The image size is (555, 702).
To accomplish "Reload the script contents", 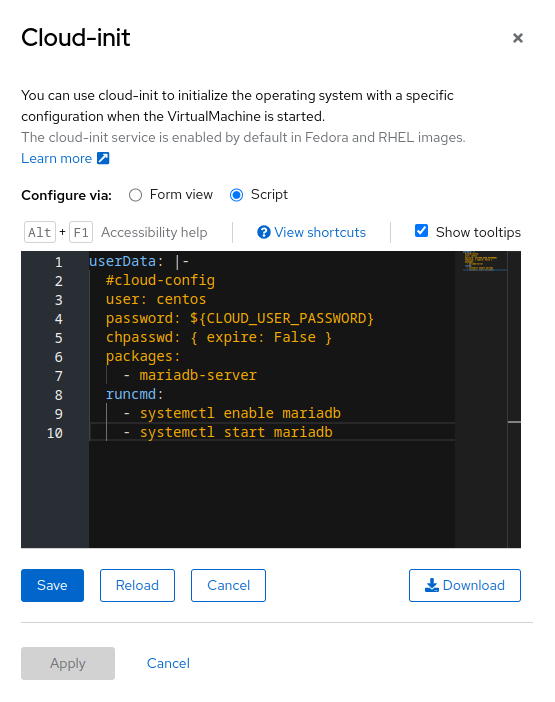I will pyautogui.click(x=137, y=585).
